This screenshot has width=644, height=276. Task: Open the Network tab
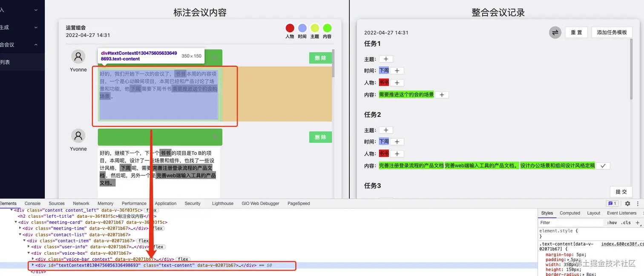(x=81, y=204)
